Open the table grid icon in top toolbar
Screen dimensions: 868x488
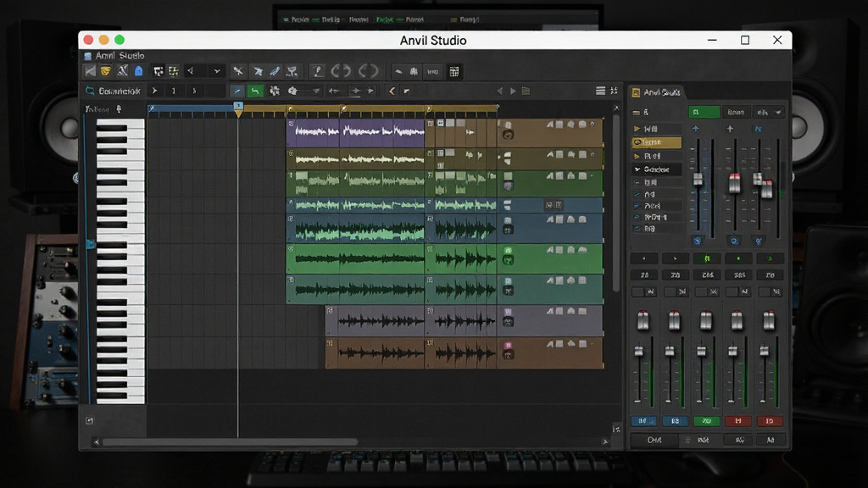tap(454, 71)
